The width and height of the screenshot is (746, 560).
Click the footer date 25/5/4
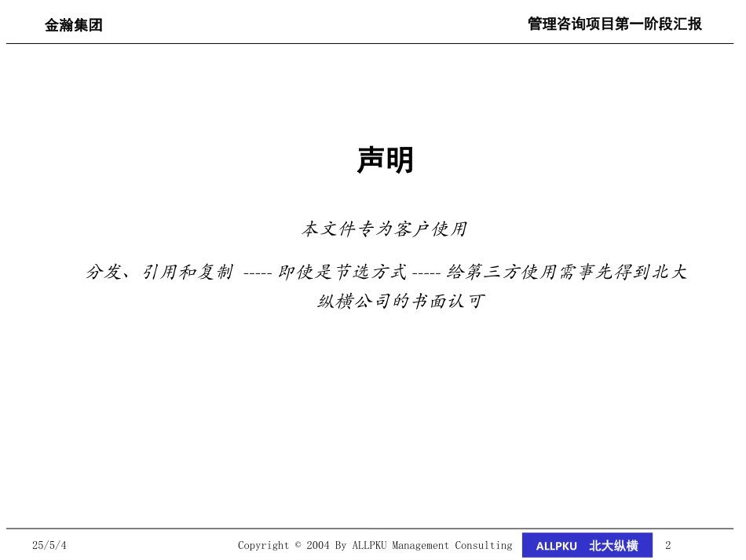[49, 545]
